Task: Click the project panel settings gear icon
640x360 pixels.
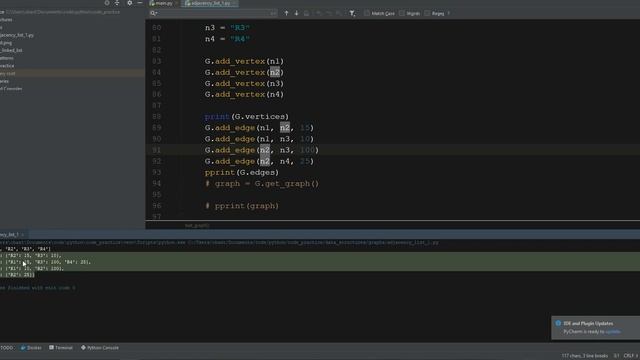Action: coord(129,3)
